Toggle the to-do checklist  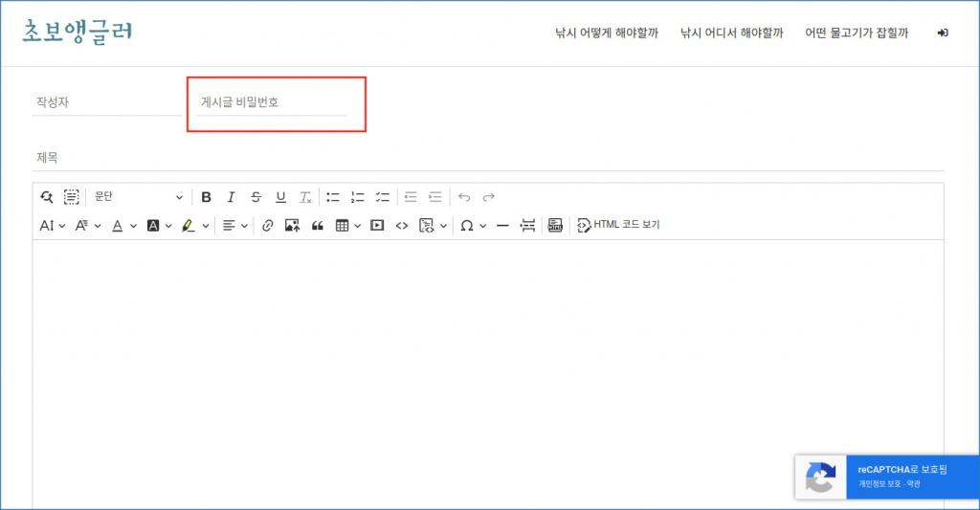click(x=383, y=197)
